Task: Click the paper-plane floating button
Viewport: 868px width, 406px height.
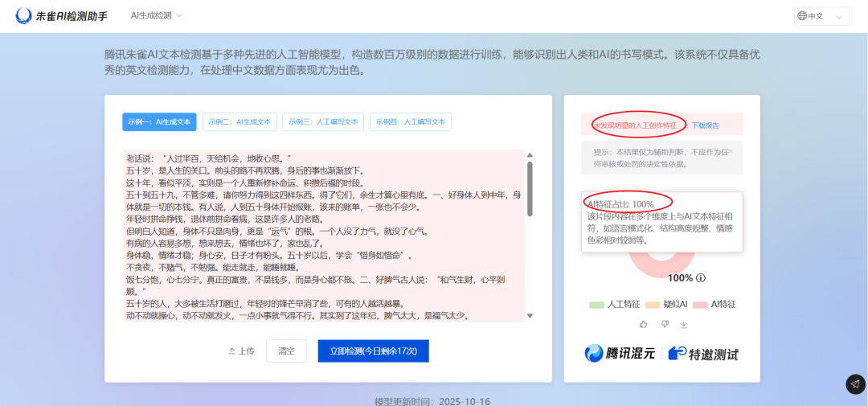Action: (855, 383)
